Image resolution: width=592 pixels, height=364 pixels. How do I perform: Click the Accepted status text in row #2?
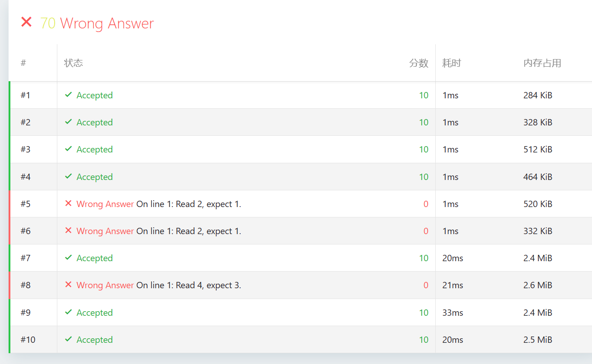click(94, 123)
